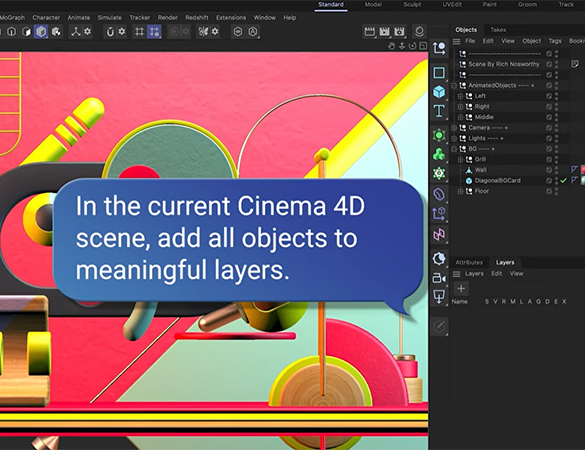The width and height of the screenshot is (585, 450).
Task: Open the Extensions menu
Action: pyautogui.click(x=231, y=18)
